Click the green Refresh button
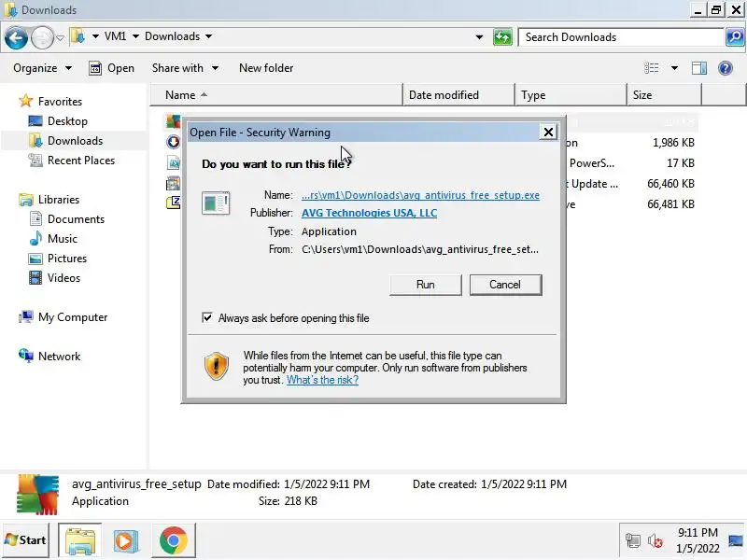This screenshot has height=560, width=747. [502, 36]
